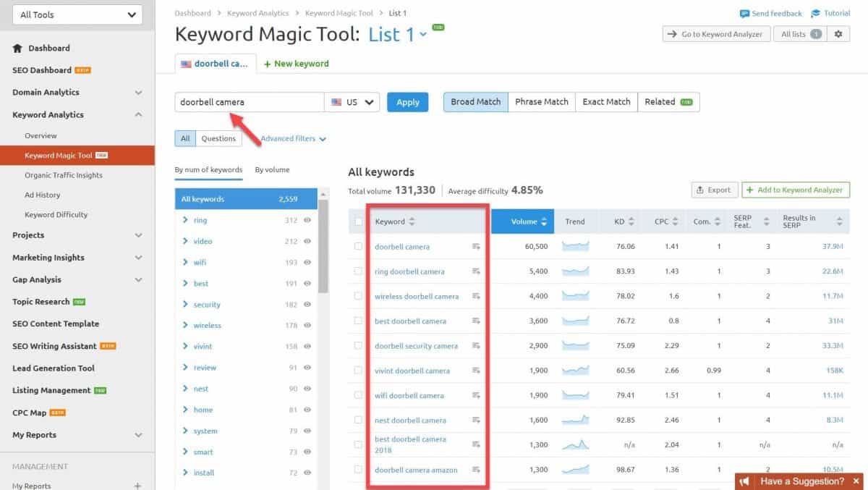This screenshot has width=868, height=490.
Task: Click Add to Keyword Analyzer button
Action: pyautogui.click(x=796, y=190)
